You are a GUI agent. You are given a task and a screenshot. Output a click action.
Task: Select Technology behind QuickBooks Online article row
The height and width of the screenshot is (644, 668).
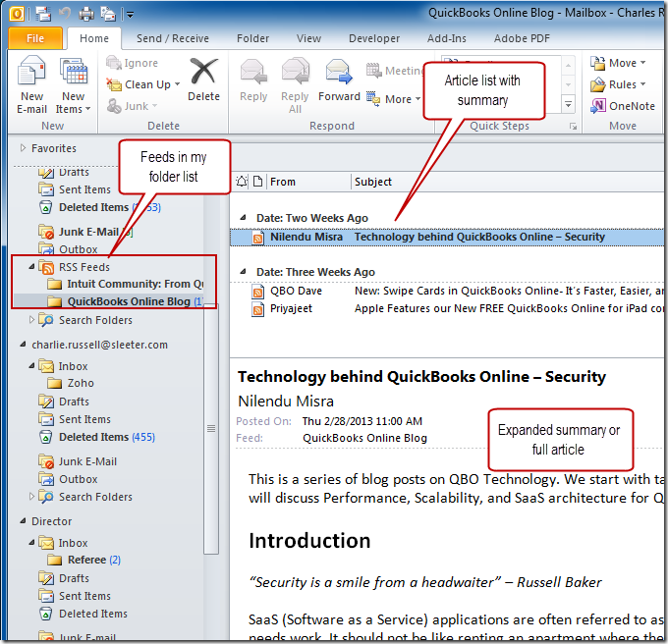pyautogui.click(x=447, y=238)
